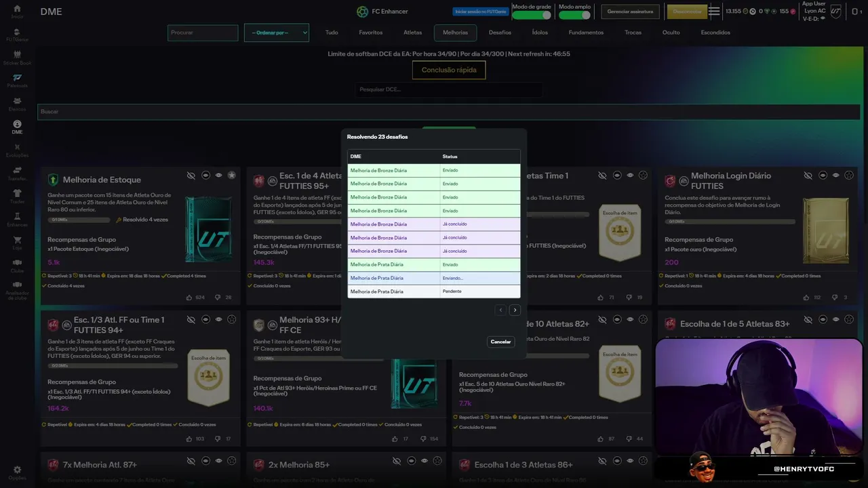Click the Procurar search field
Image resolution: width=868 pixels, height=488 pixels.
[203, 33]
